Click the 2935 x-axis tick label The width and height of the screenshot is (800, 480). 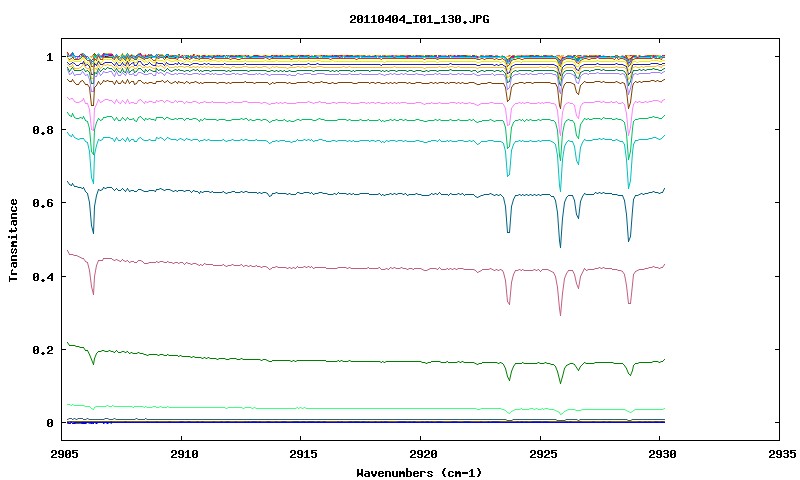coord(782,454)
